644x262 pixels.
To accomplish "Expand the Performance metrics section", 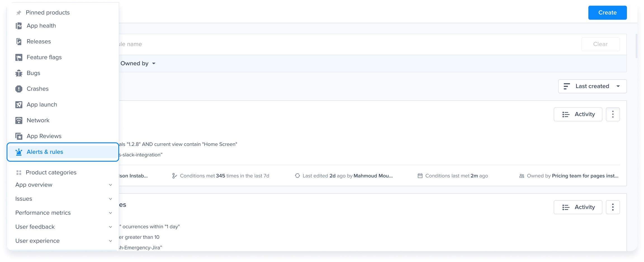I will pyautogui.click(x=63, y=213).
